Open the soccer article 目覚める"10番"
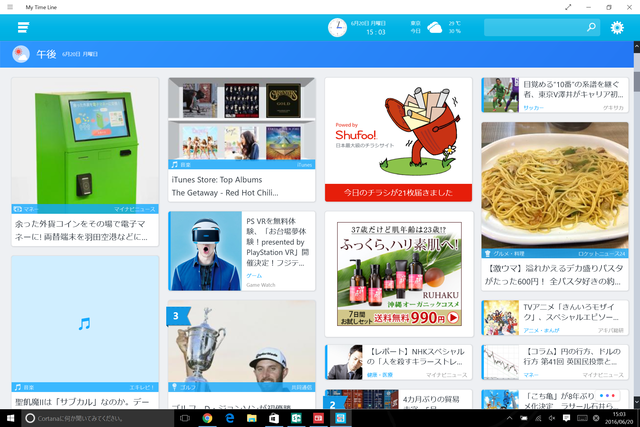640x427 pixels. click(555, 95)
